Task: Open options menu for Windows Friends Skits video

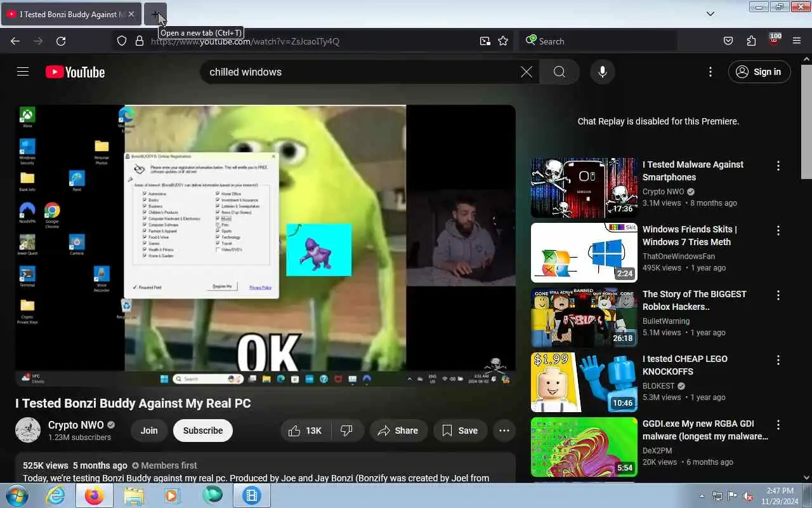Action: tap(778, 231)
